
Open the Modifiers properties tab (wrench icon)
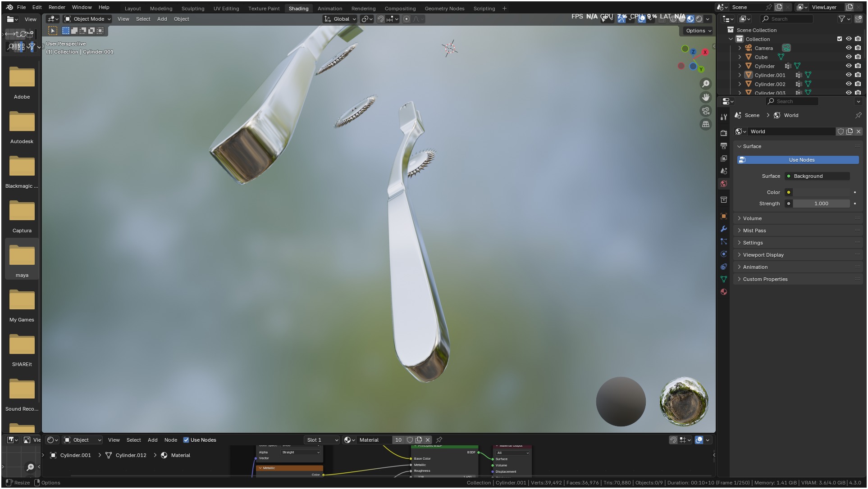[724, 229]
